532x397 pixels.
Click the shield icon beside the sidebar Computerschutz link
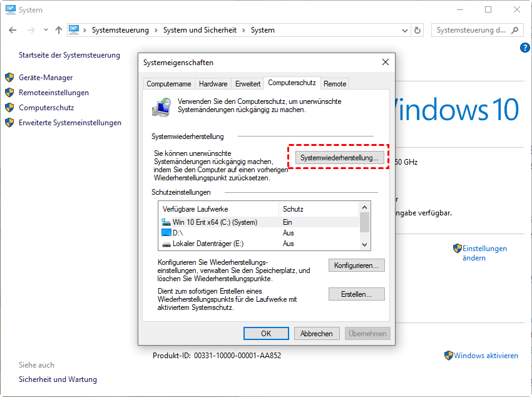click(9, 108)
